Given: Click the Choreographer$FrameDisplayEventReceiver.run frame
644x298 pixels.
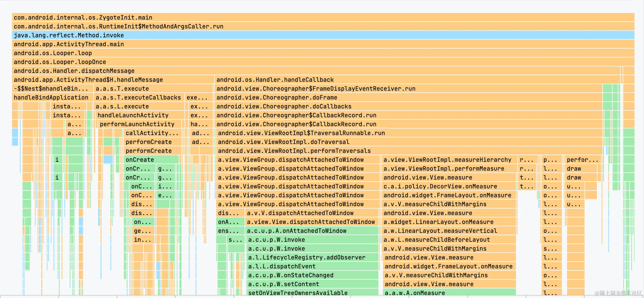Looking at the screenshot, I should (408, 89).
